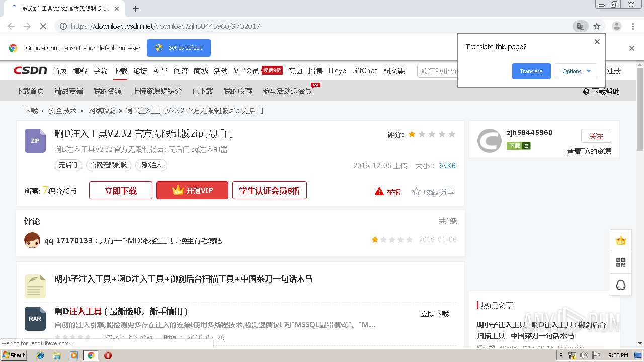Click the browser forward arrow
Image resolution: width=644 pixels, height=362 pixels.
click(x=27, y=26)
